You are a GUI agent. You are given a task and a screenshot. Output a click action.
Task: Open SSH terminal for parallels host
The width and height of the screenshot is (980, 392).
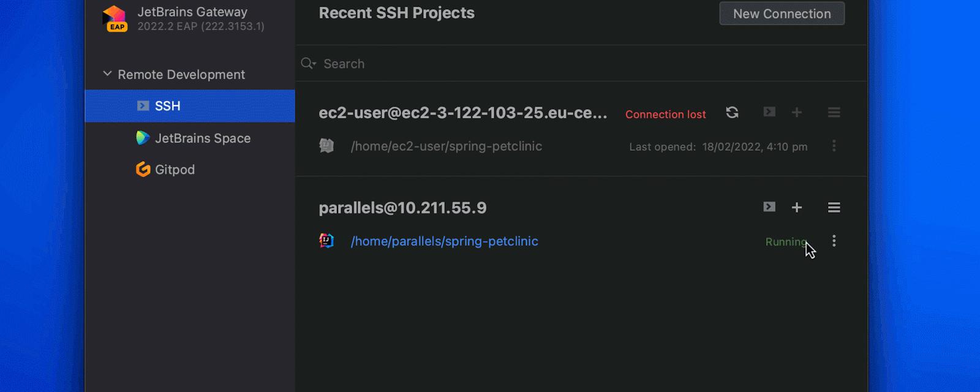769,207
